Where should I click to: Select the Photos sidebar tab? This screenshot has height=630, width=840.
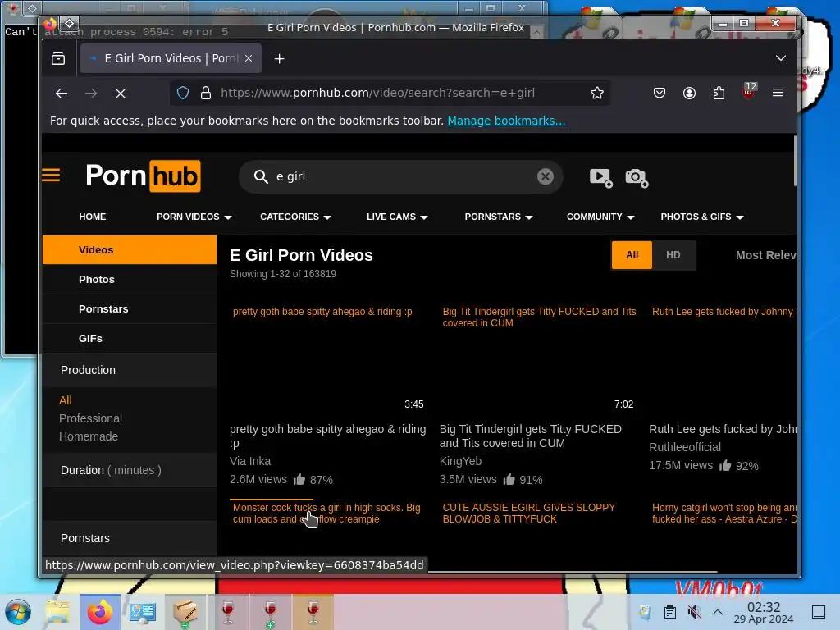coord(130,279)
